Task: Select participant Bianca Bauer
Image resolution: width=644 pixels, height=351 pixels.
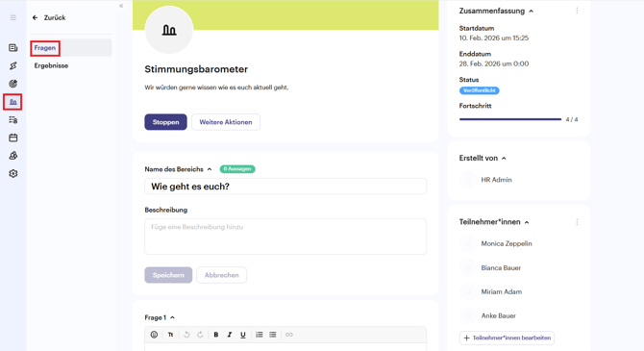Action: (501, 268)
